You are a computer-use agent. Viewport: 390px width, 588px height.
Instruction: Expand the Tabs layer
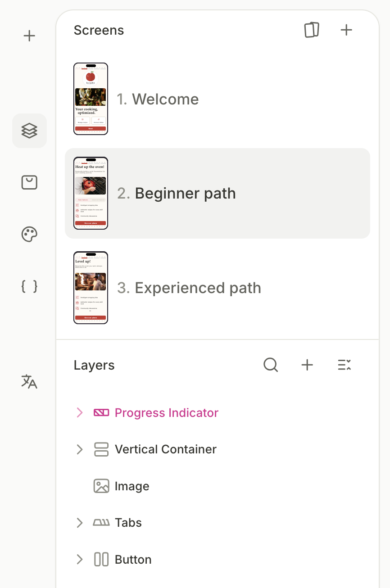80,523
